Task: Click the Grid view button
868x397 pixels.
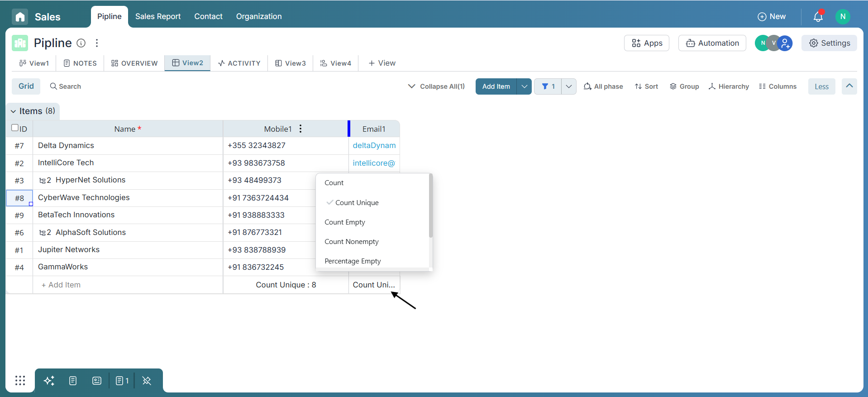Action: tap(26, 86)
